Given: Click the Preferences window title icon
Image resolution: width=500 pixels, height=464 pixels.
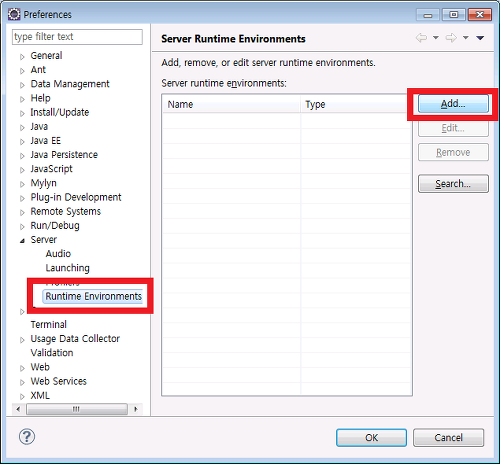Looking at the screenshot, I should pos(14,14).
